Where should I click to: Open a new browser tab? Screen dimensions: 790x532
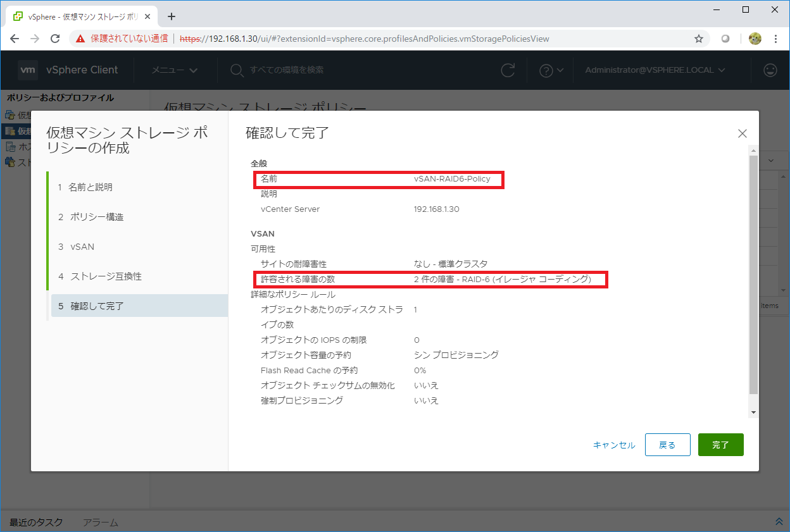pos(171,16)
